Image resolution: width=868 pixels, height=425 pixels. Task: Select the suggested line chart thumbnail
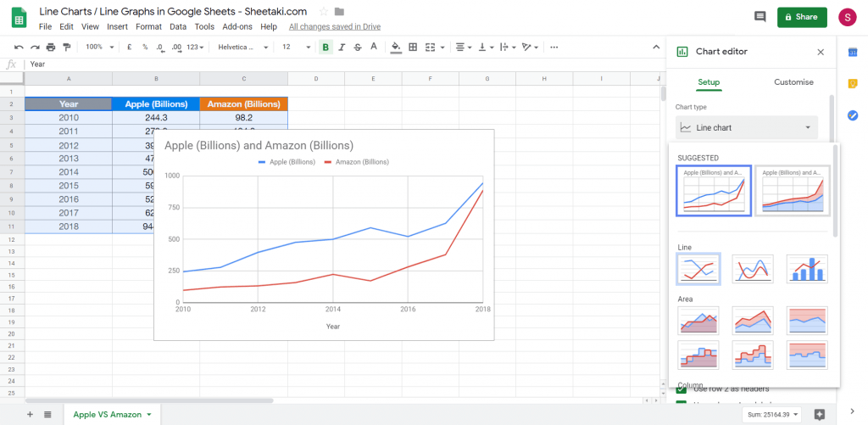point(714,191)
